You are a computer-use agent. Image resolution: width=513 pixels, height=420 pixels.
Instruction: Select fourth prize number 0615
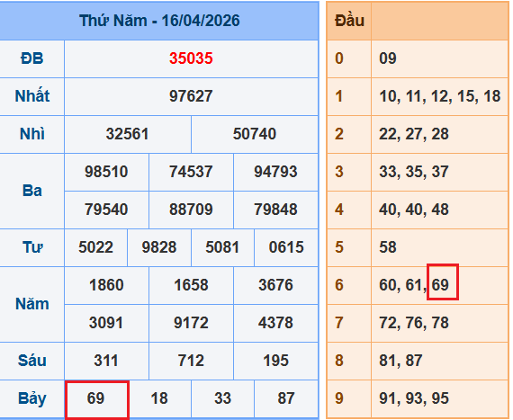click(x=286, y=247)
